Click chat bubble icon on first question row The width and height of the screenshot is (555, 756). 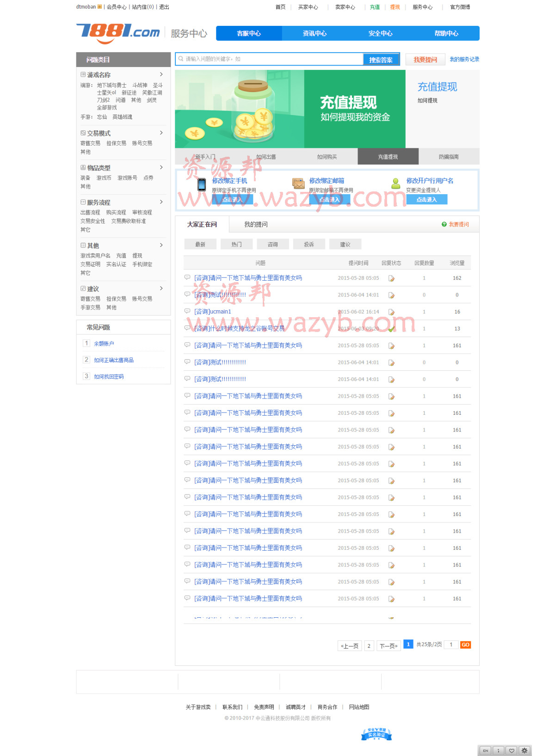[187, 277]
